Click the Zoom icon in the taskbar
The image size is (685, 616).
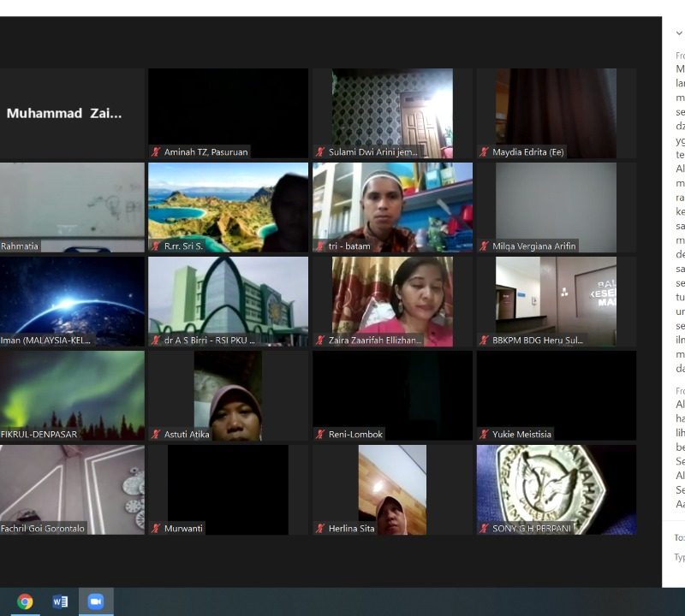pyautogui.click(x=95, y=601)
